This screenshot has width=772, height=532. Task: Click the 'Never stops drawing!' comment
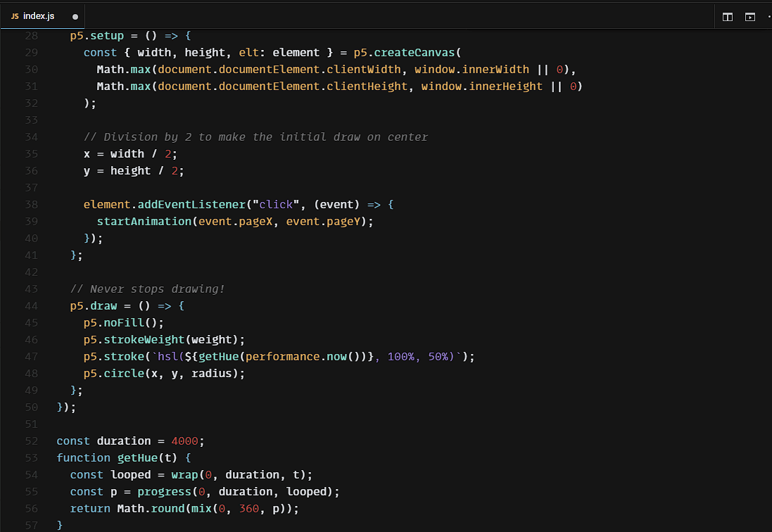pyautogui.click(x=147, y=289)
